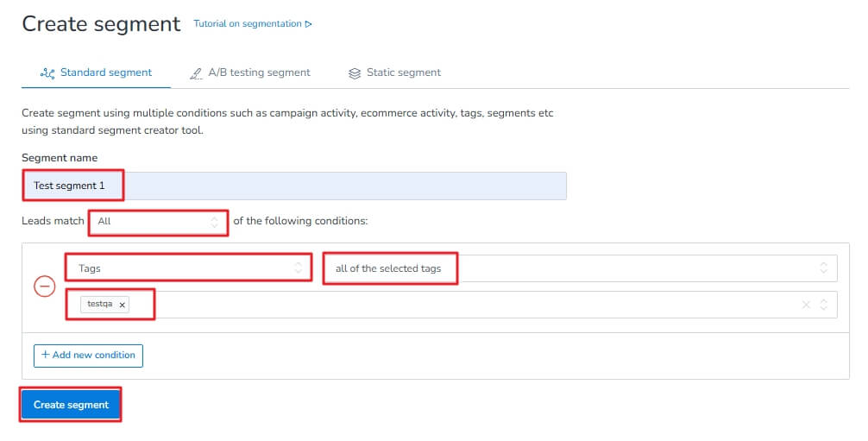Click the plus icon in Add new condition
This screenshot has height=441, width=868.
(45, 355)
